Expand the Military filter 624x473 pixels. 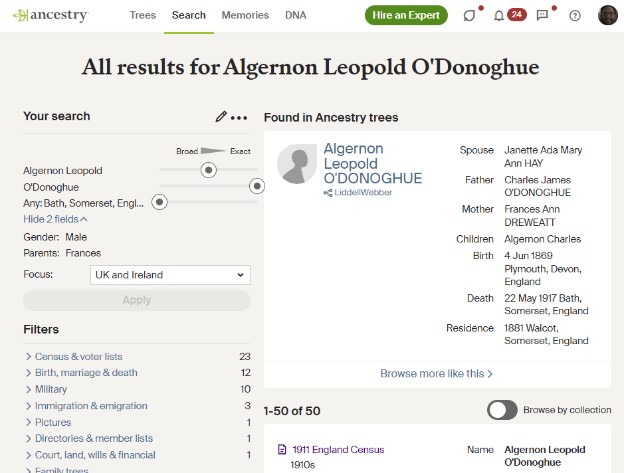[51, 389]
